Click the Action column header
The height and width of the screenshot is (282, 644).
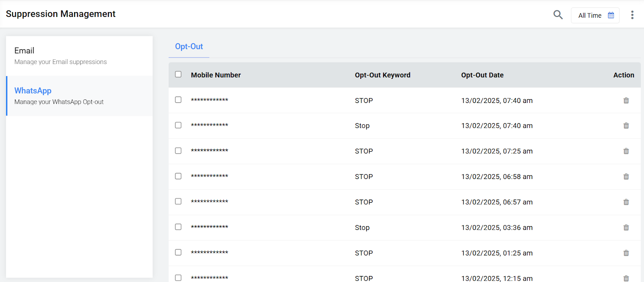(x=623, y=75)
